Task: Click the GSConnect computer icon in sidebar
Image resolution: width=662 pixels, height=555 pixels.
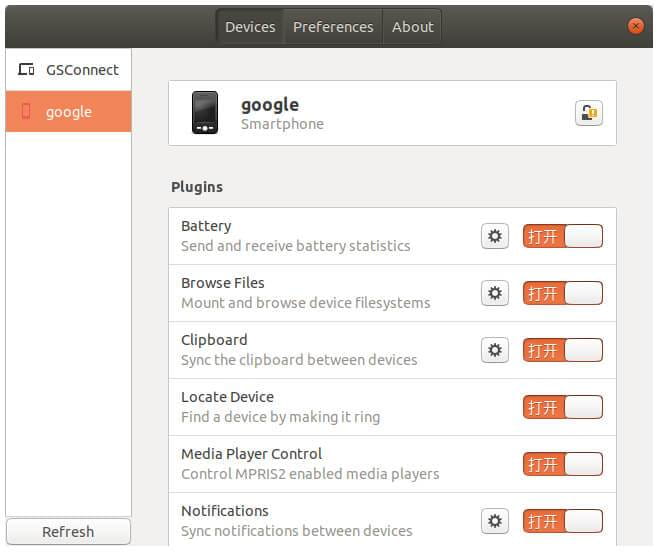Action: pos(26,70)
